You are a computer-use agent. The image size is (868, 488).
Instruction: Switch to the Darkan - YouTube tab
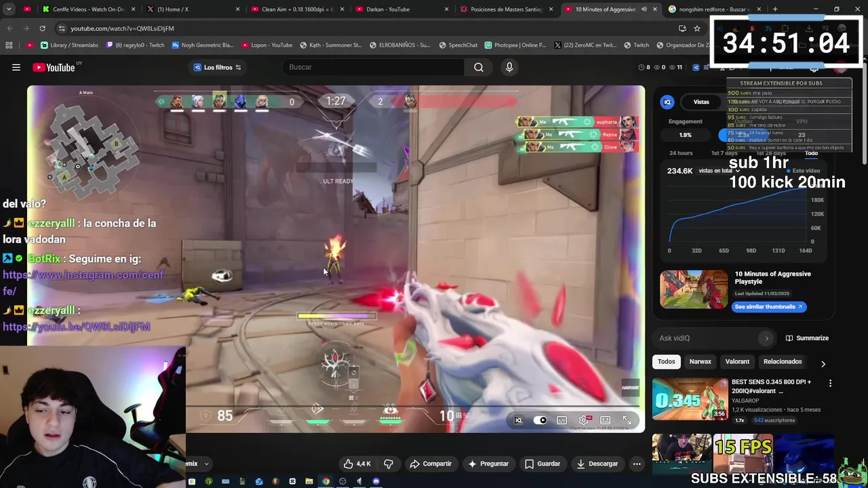tap(402, 9)
